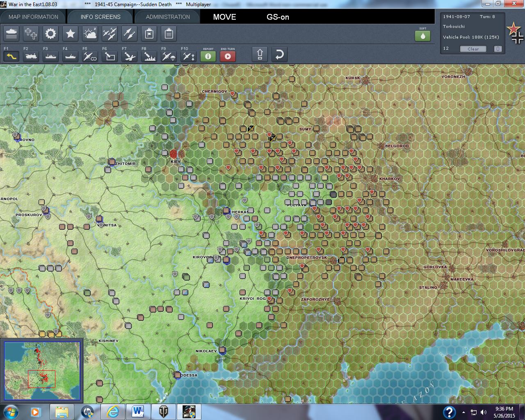
Task: Toggle the green SOFT factors droplet button
Action: 423,36
